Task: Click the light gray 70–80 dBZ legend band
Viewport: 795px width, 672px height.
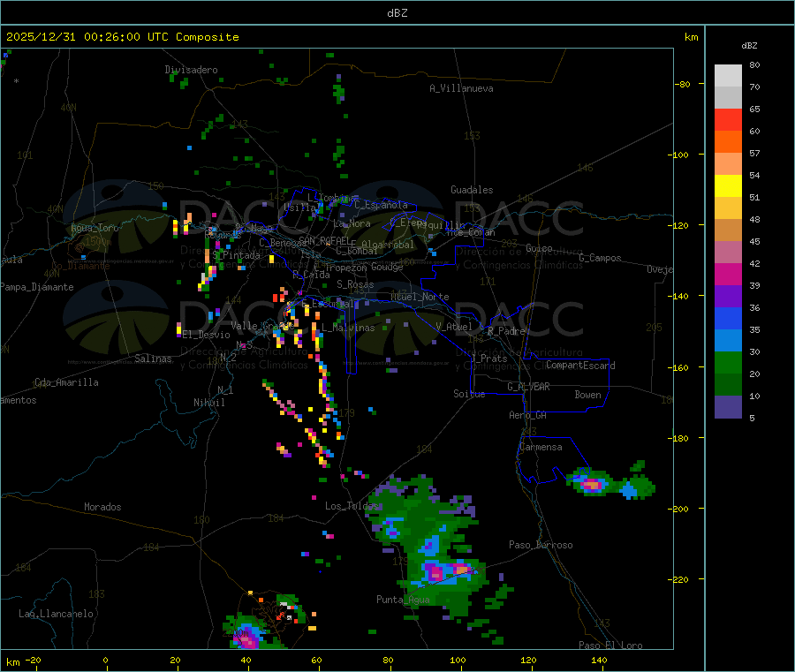Action: (x=728, y=76)
